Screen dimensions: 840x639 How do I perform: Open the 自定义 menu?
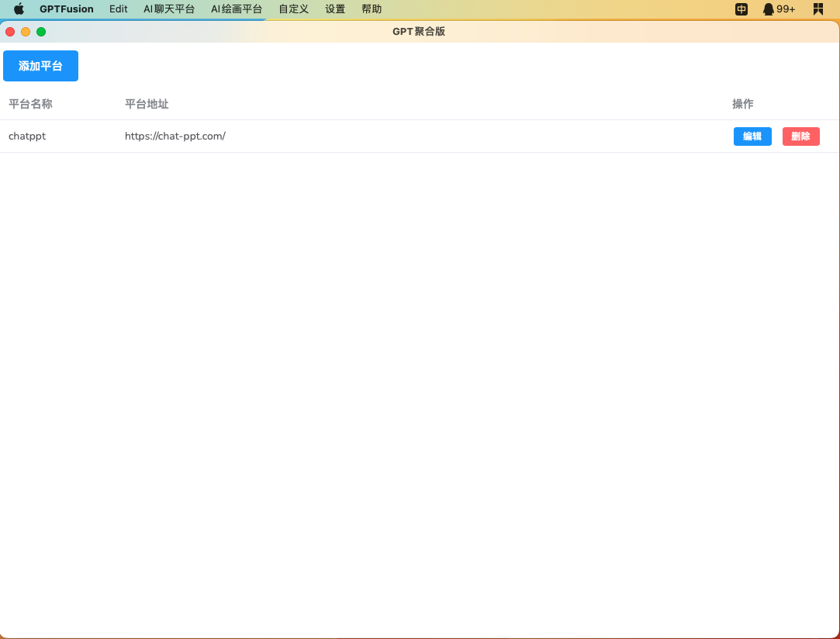[293, 9]
